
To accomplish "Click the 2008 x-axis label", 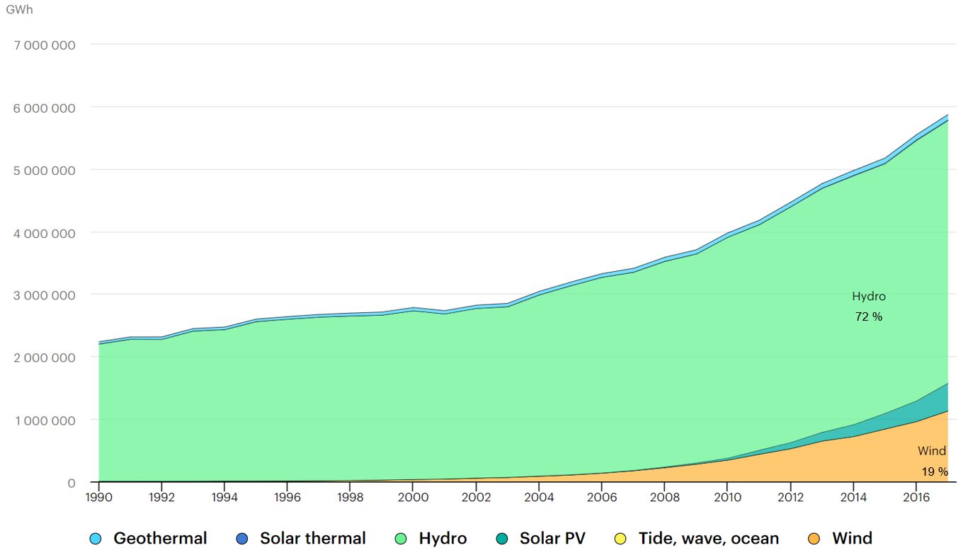I will point(664,497).
